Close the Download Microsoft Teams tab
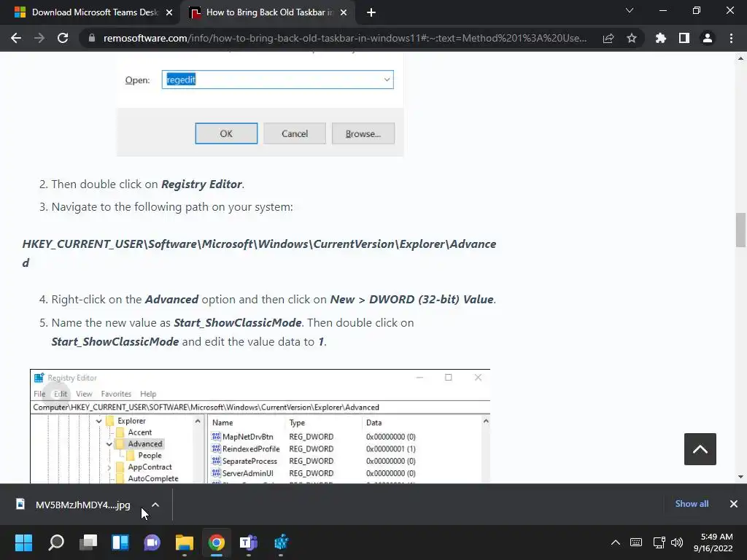The width and height of the screenshot is (747, 560). coord(169,12)
